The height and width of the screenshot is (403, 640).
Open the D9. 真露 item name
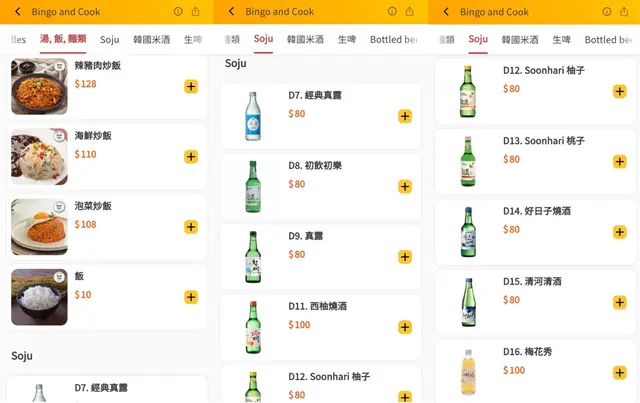[x=305, y=236]
